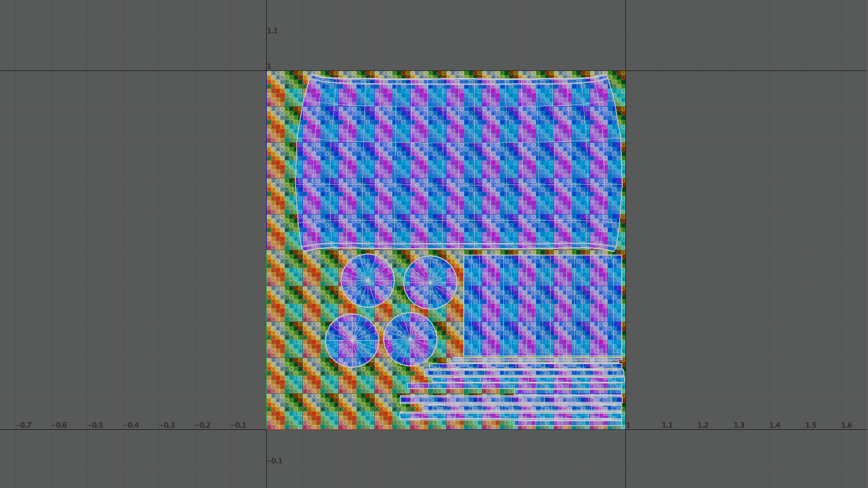
Task: Click the 1.1 label on vertical axis
Action: tap(273, 31)
